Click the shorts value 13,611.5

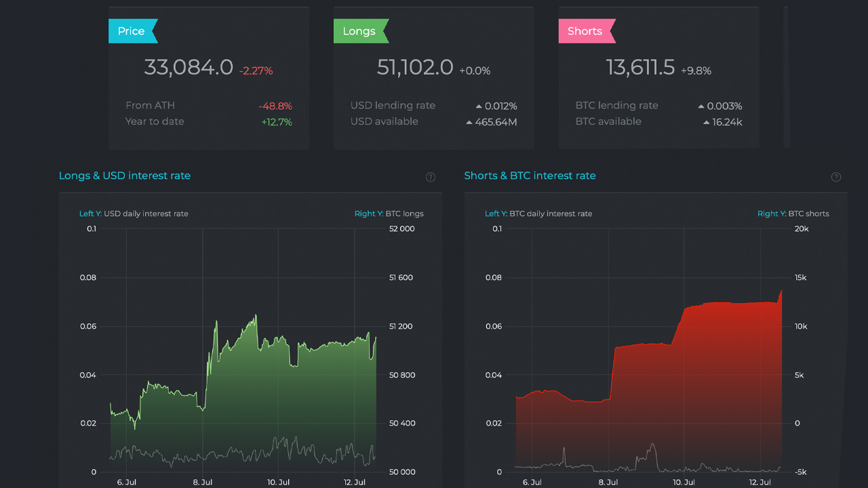[641, 67]
